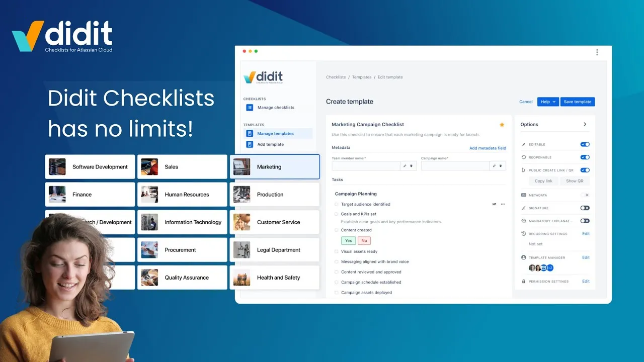Select the green Yes answer button
This screenshot has height=362, width=644.
click(x=348, y=240)
